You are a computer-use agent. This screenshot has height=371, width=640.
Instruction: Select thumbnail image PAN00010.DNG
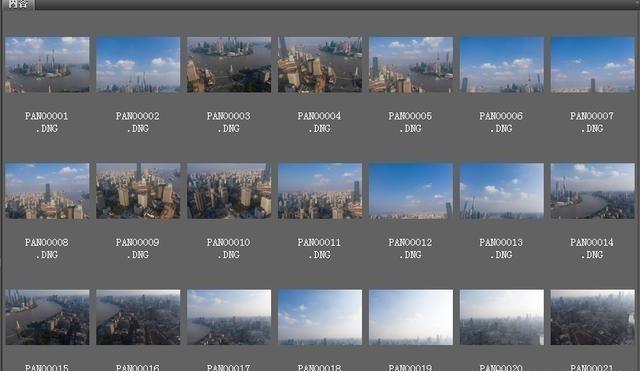point(229,191)
